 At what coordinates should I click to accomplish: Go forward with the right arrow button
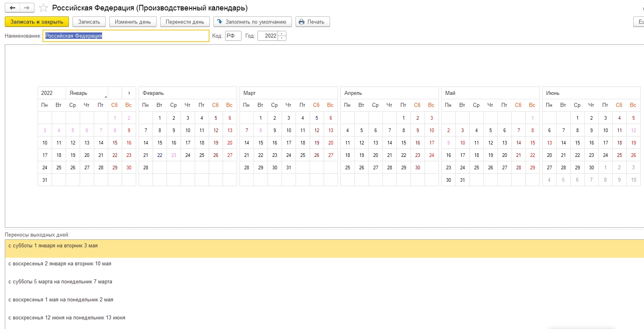27,8
